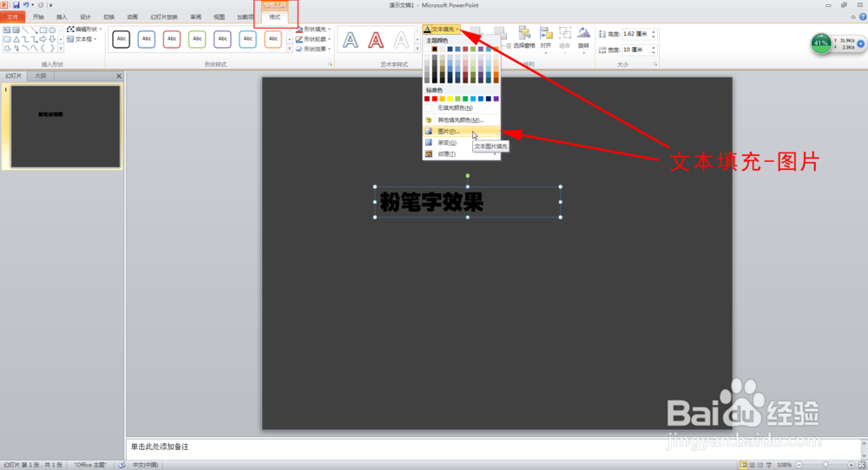Apply the orange outline Abc shape style

coord(273,39)
